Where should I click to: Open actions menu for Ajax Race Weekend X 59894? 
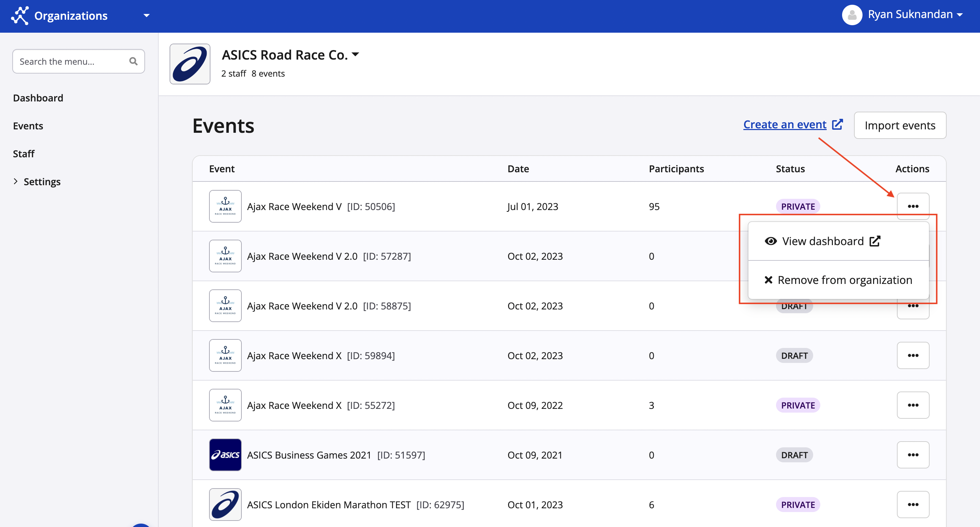(913, 355)
